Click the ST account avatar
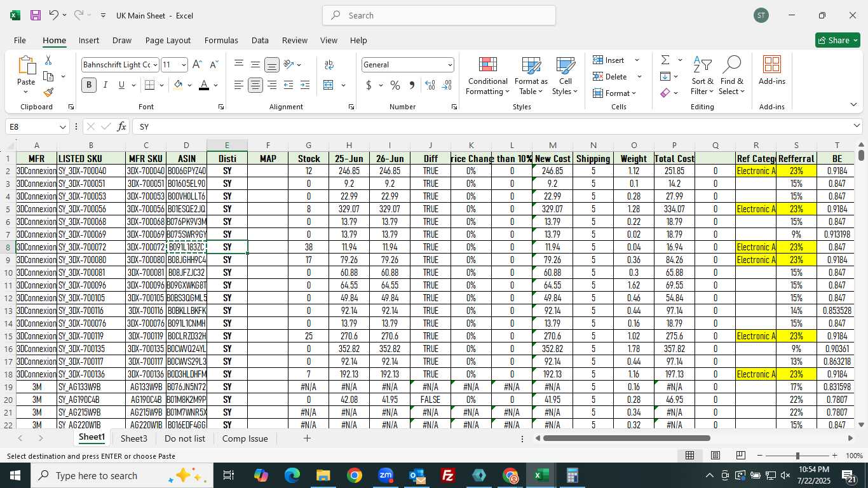Viewport: 868px width, 488px height. coord(761,15)
